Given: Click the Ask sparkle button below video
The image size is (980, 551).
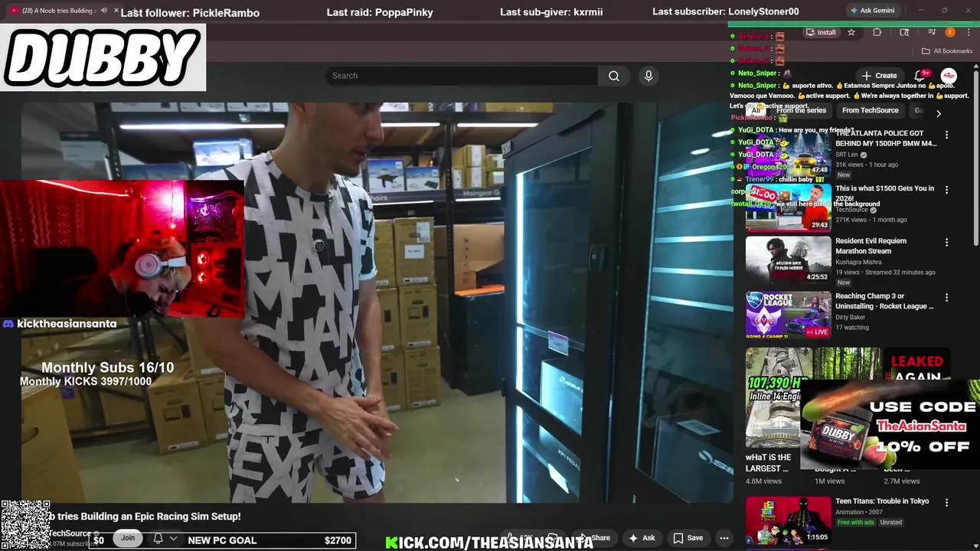Looking at the screenshot, I should click(x=642, y=538).
